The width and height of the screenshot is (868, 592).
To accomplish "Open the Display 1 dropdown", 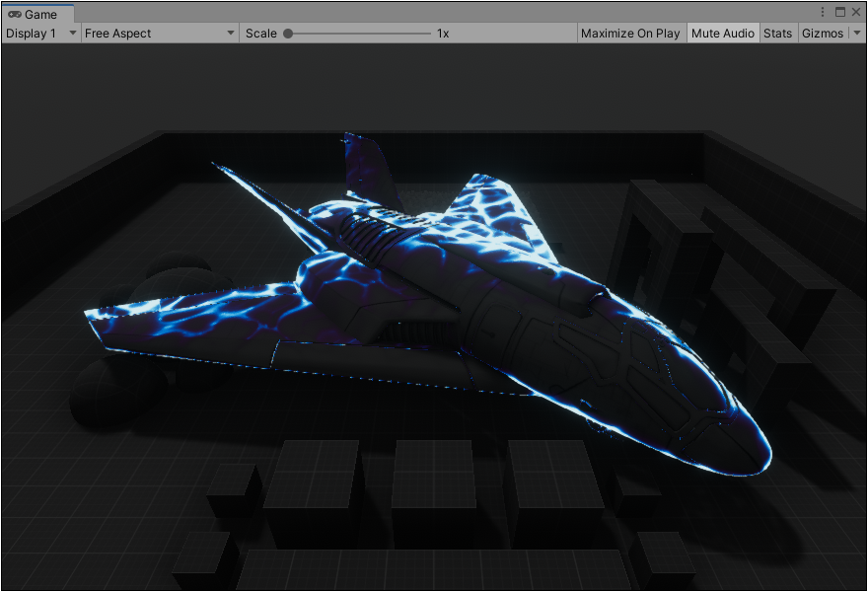I will tap(40, 34).
